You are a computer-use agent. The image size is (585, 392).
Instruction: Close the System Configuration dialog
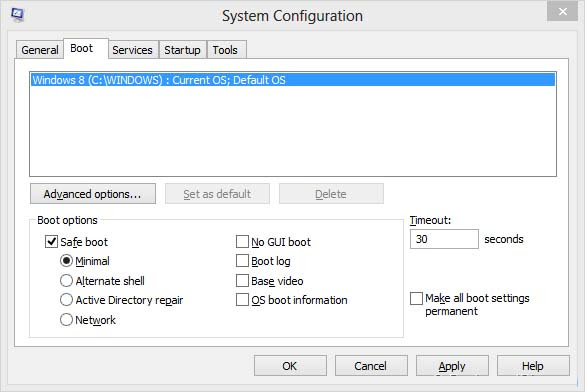click(562, 11)
